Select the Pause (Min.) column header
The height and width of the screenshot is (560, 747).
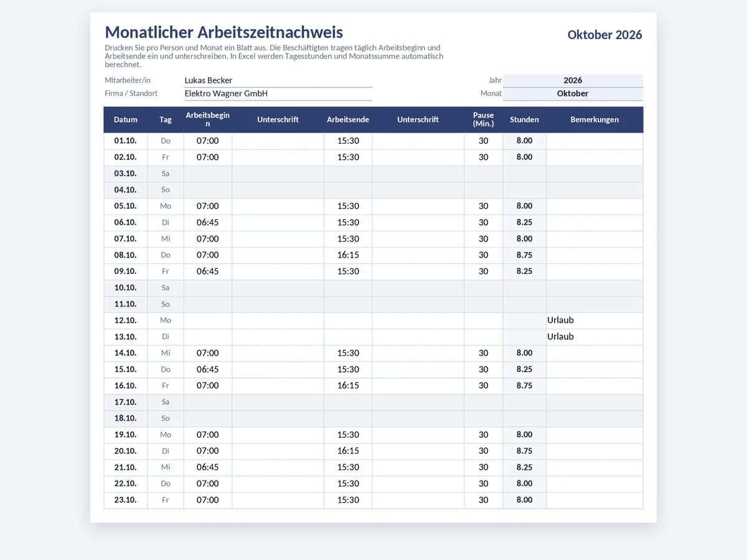point(484,119)
